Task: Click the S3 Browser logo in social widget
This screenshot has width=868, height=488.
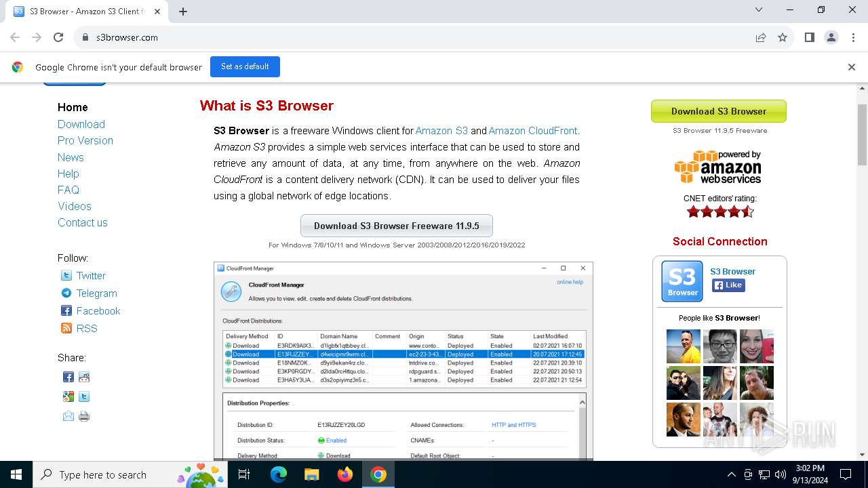Action: click(x=682, y=281)
